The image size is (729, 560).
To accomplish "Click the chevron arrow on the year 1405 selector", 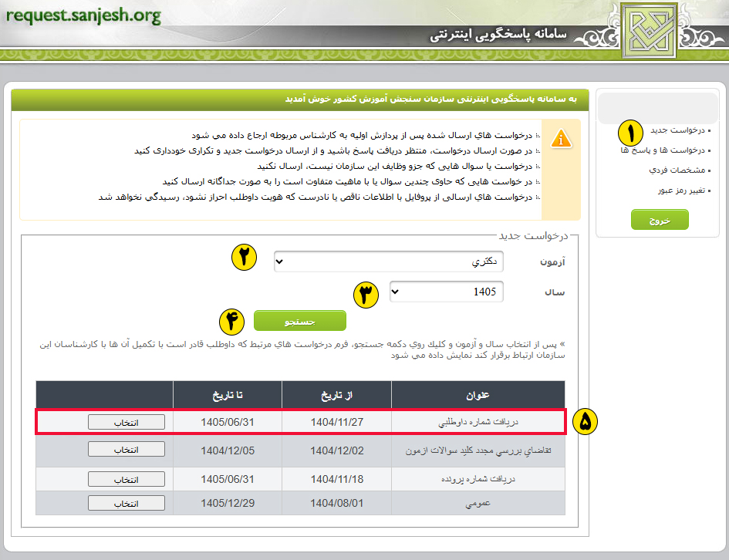I will tap(395, 292).
